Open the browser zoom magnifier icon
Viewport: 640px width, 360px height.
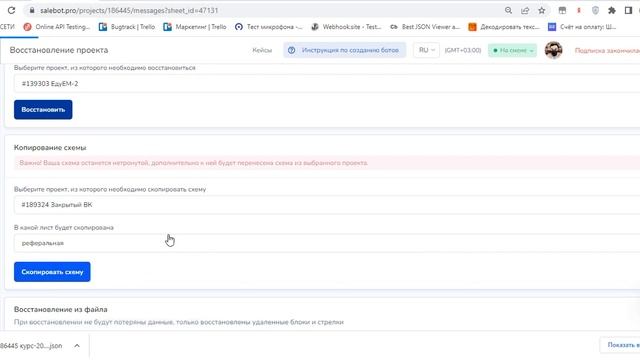coord(508,11)
